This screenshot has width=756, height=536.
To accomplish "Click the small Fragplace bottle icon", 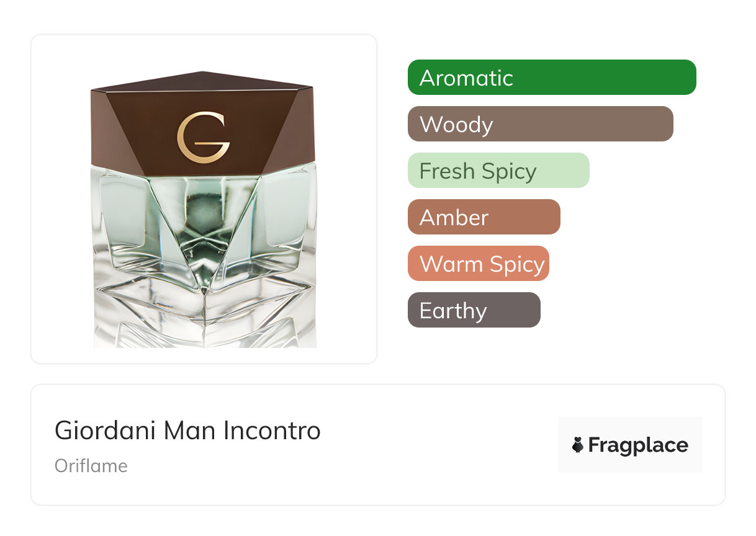I will coord(578,445).
